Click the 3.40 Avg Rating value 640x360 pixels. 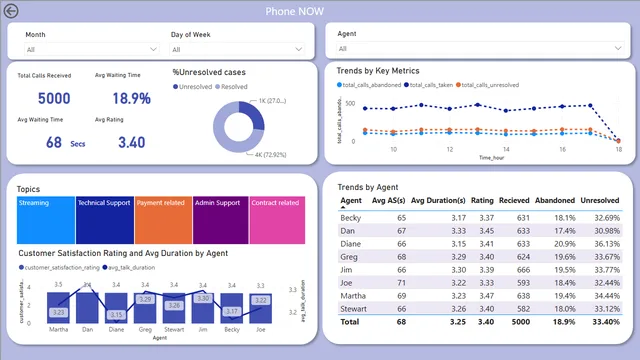click(x=131, y=143)
